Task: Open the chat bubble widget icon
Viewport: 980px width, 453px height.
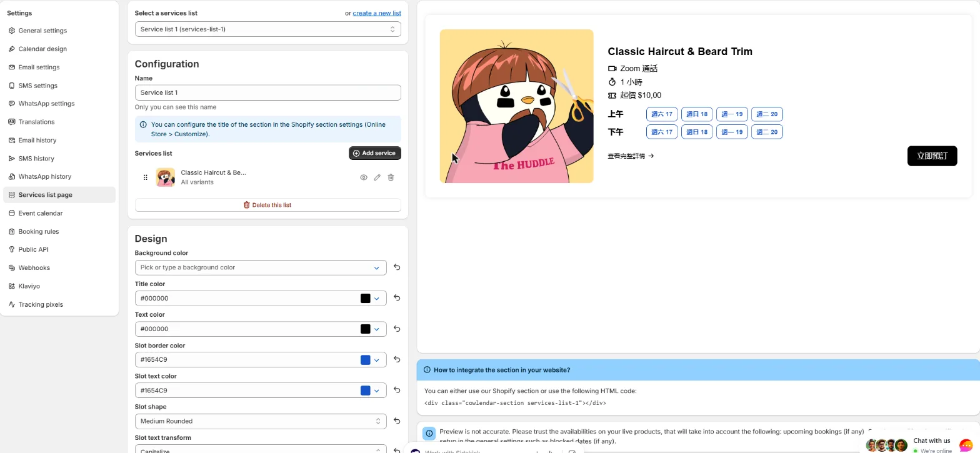Action: tap(966, 446)
